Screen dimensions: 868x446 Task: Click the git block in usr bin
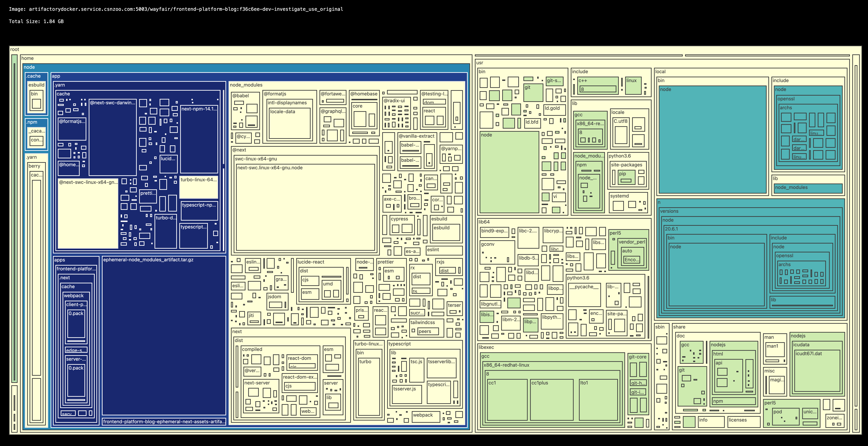coord(533,93)
